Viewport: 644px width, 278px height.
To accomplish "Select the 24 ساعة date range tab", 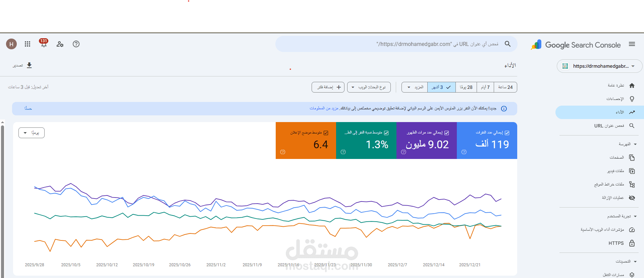I will [505, 87].
